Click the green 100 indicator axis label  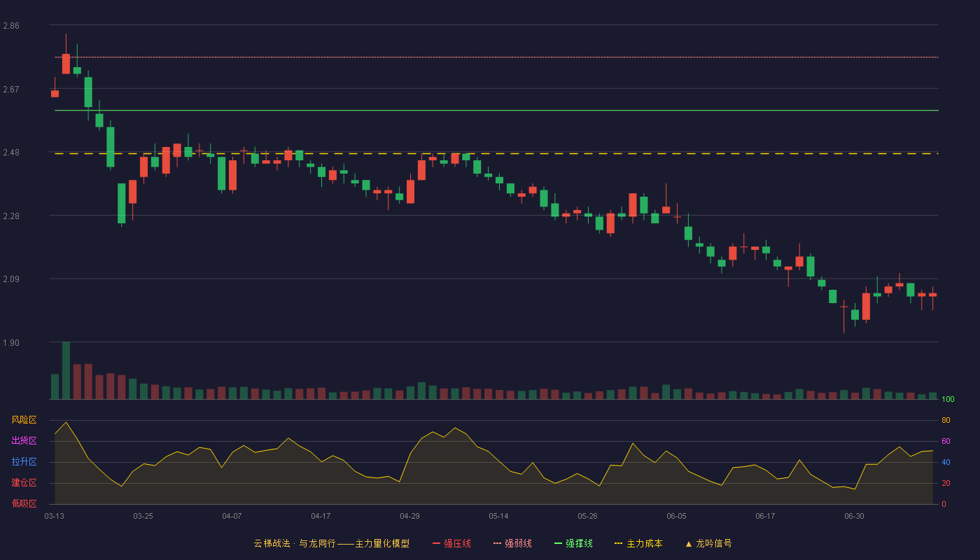[x=948, y=400]
